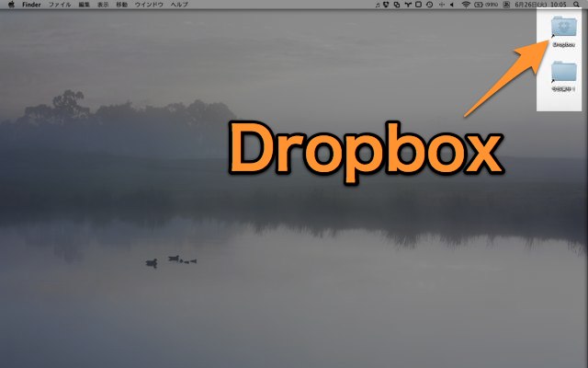The image size is (588, 368).
Task: Open the ヘルプ menu
Action: pyautogui.click(x=179, y=5)
